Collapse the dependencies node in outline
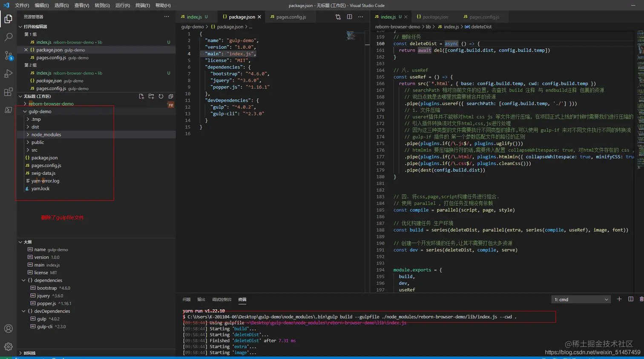644x359 pixels. [x=23, y=280]
